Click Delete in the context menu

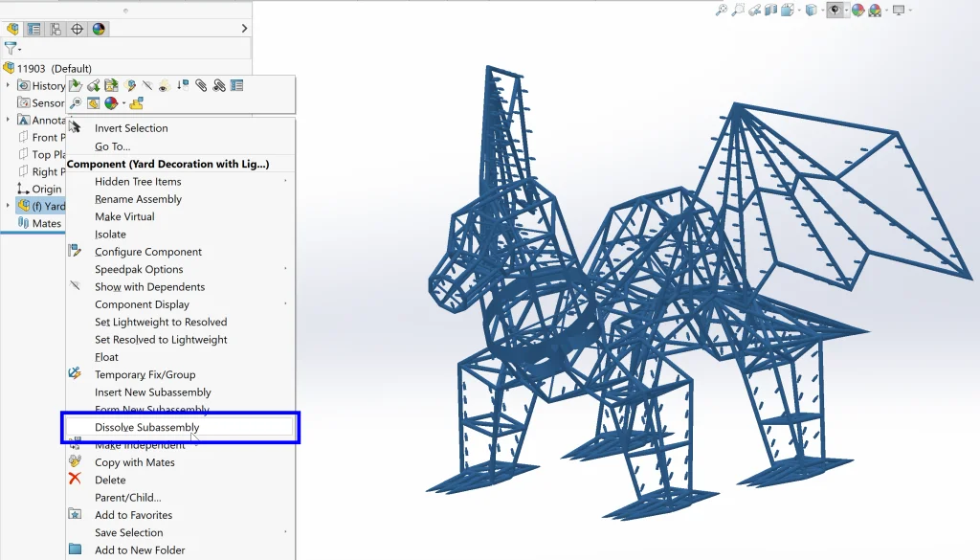click(110, 480)
